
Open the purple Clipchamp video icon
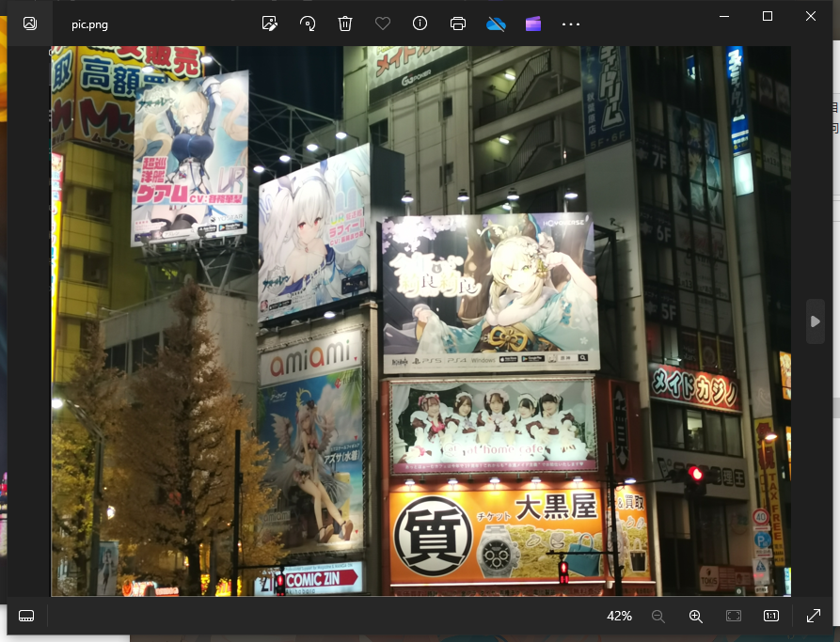533,23
